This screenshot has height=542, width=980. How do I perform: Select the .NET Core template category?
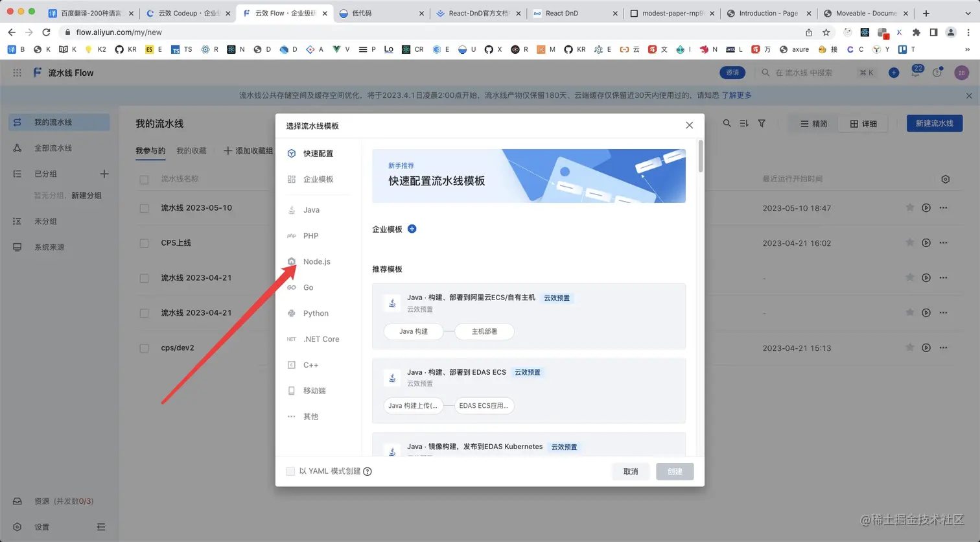(x=321, y=339)
